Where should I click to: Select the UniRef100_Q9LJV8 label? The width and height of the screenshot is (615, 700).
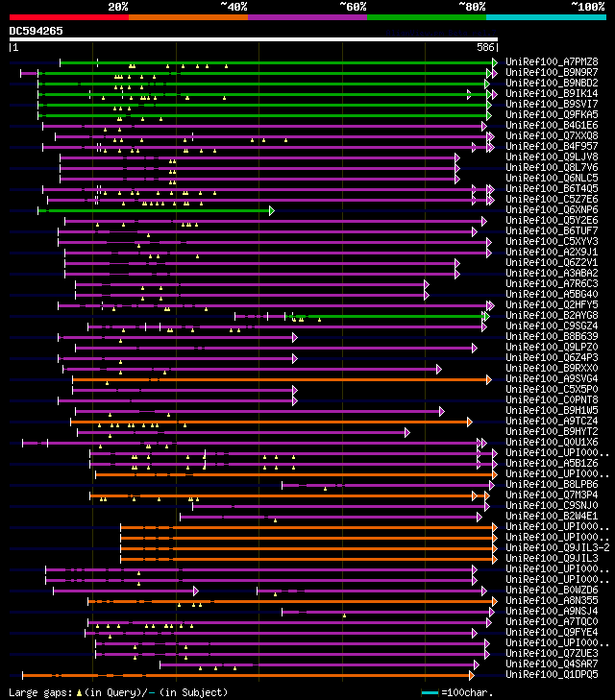tap(552, 157)
